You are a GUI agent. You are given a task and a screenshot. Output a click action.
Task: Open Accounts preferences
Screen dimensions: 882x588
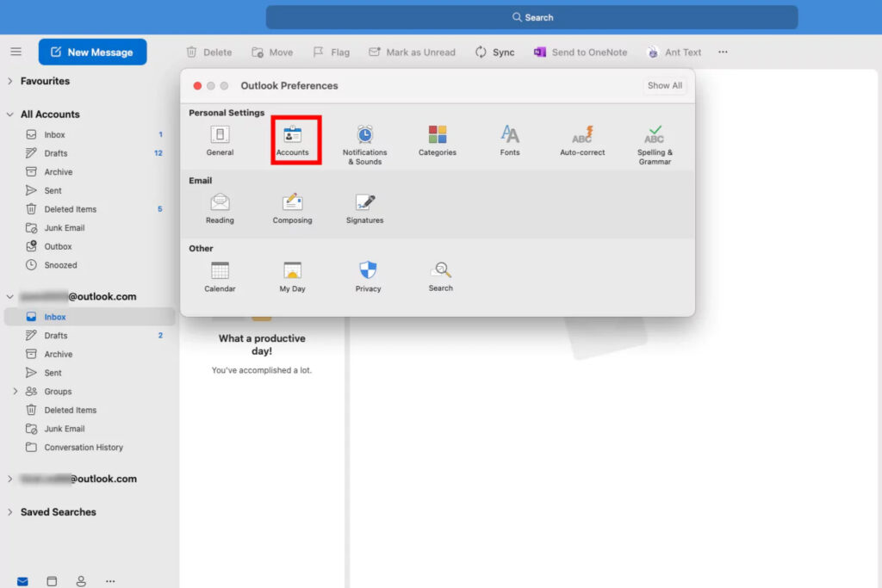click(x=293, y=140)
